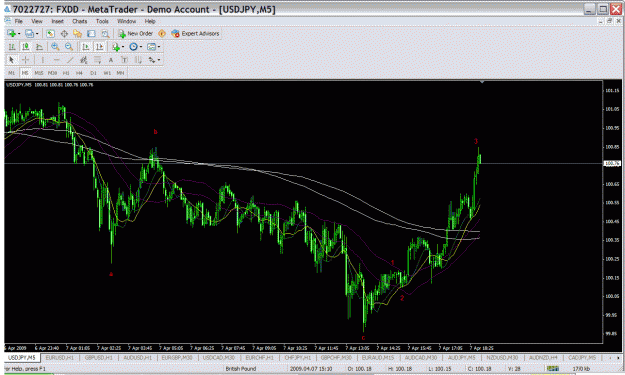Open the Tools menu
Viewport: 625px width, 375px height.
click(x=102, y=21)
